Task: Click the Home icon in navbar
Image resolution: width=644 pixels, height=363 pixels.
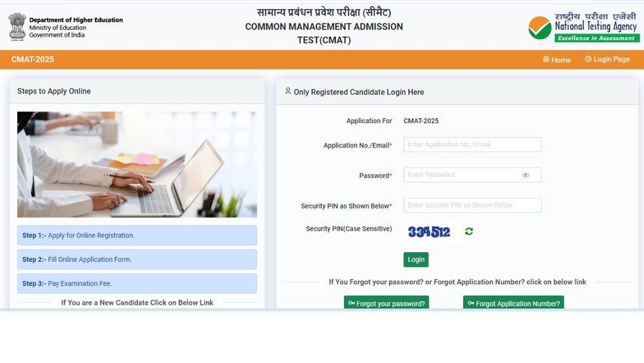Action: coord(546,59)
